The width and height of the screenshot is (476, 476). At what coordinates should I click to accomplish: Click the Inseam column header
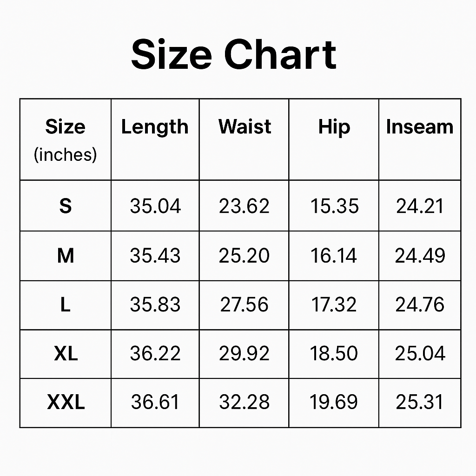point(419,127)
